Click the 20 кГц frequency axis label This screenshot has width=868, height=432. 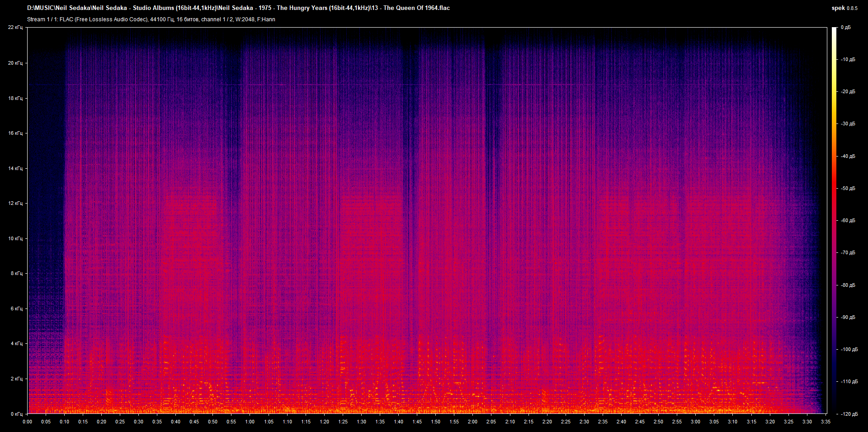[15, 63]
